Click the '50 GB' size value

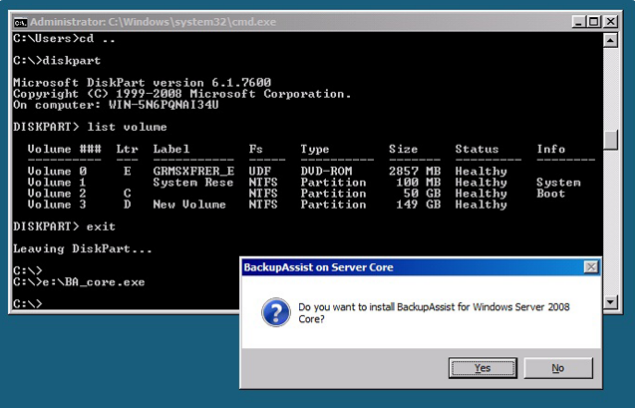[x=422, y=193]
